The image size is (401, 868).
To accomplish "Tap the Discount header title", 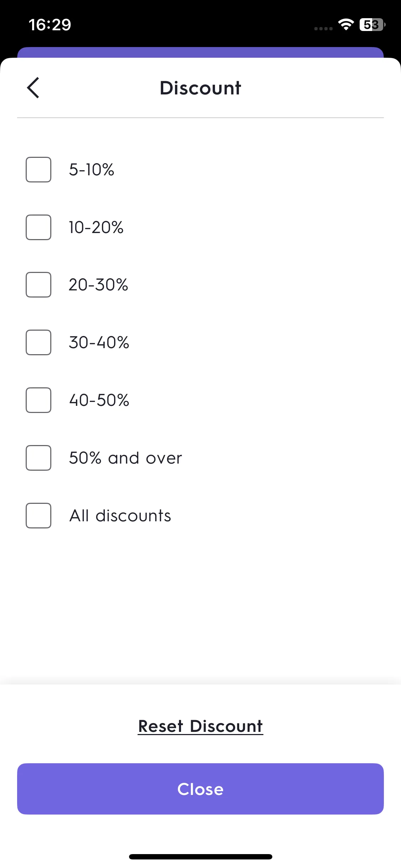I will click(x=200, y=88).
